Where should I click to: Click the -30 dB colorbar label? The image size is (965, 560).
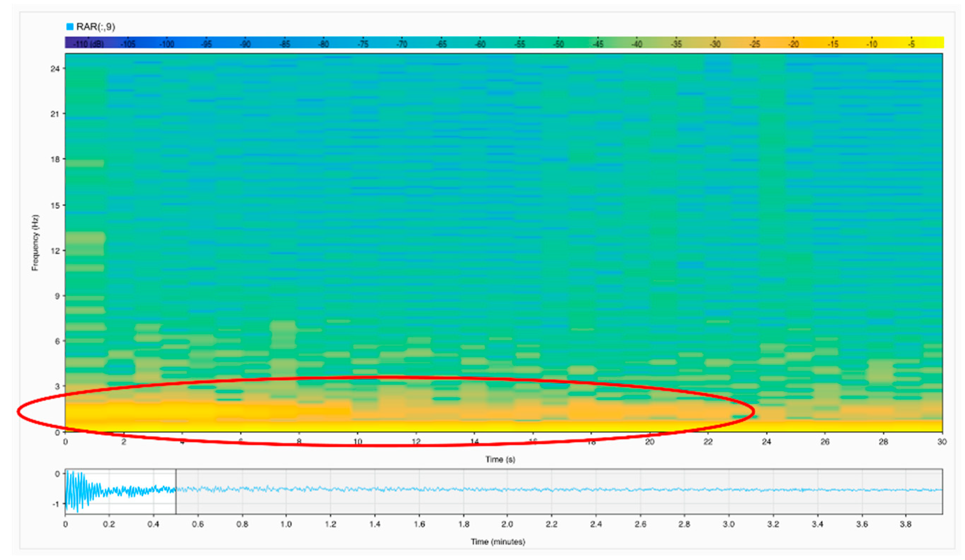(x=715, y=44)
